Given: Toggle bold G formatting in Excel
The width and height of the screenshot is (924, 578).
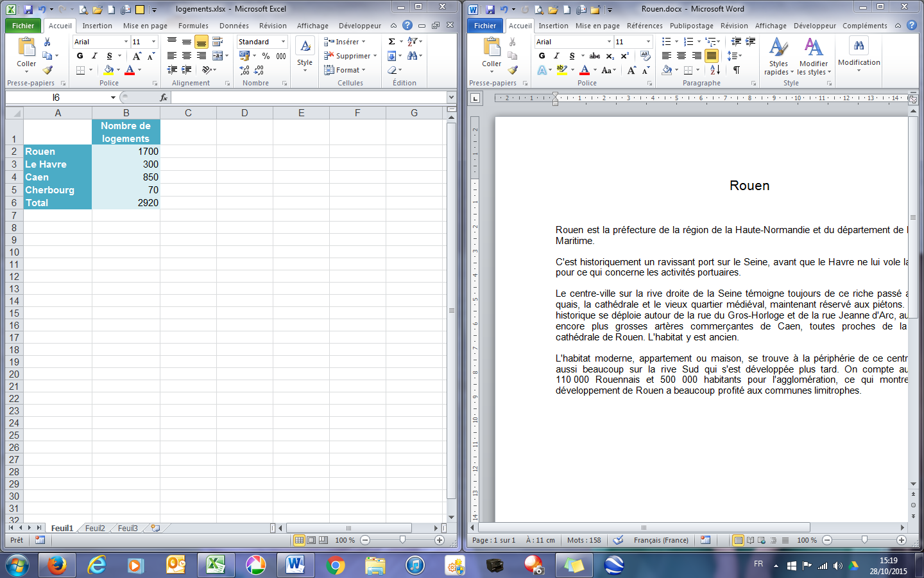Looking at the screenshot, I should click(x=79, y=56).
